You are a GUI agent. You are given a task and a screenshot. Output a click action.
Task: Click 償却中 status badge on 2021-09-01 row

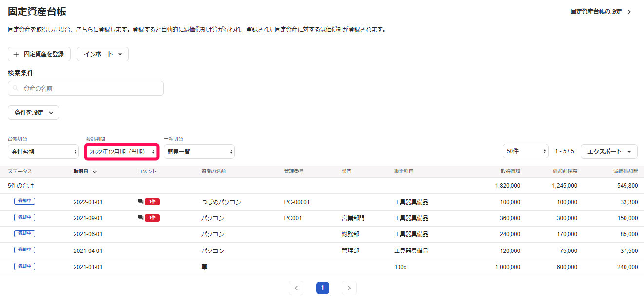pos(24,217)
